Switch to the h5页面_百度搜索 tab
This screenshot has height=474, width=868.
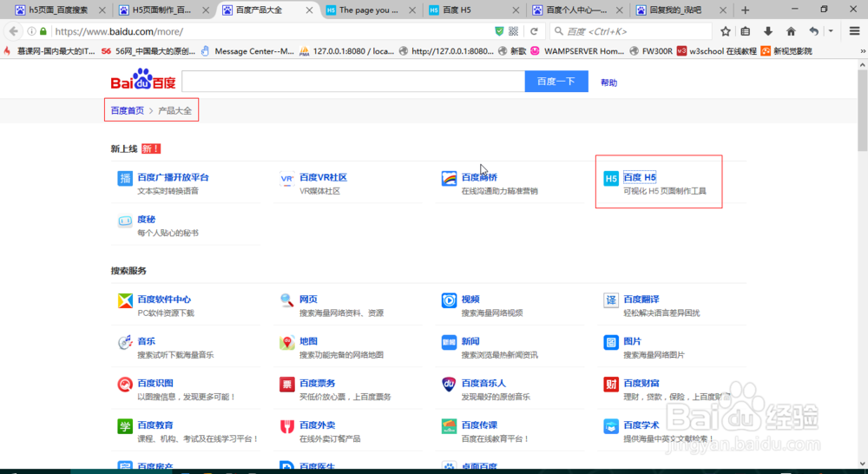pos(59,10)
